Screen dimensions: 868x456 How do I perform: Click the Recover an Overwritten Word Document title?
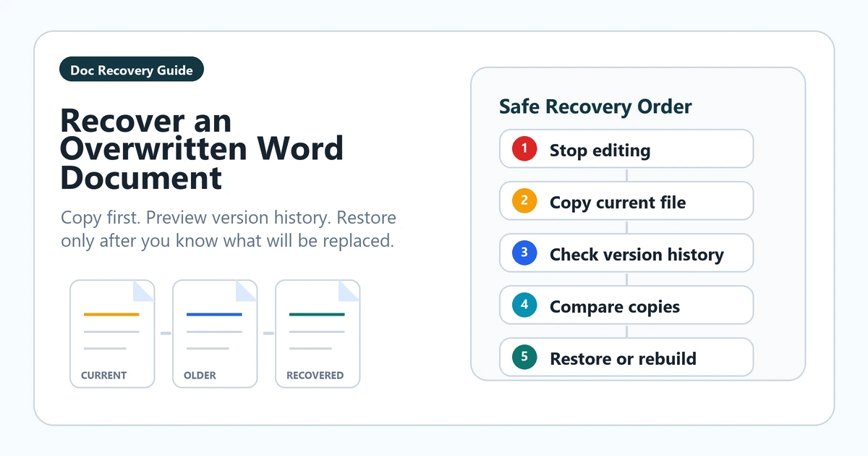click(202, 149)
